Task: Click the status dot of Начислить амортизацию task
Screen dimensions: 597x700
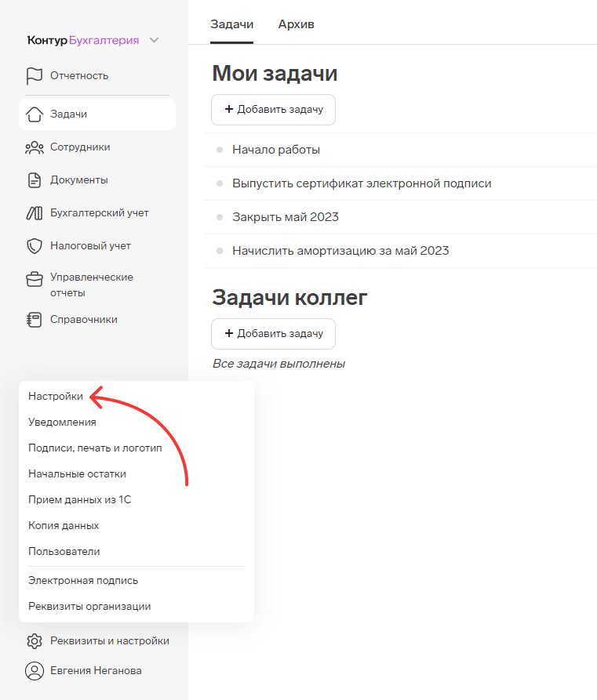Action: pyautogui.click(x=220, y=251)
